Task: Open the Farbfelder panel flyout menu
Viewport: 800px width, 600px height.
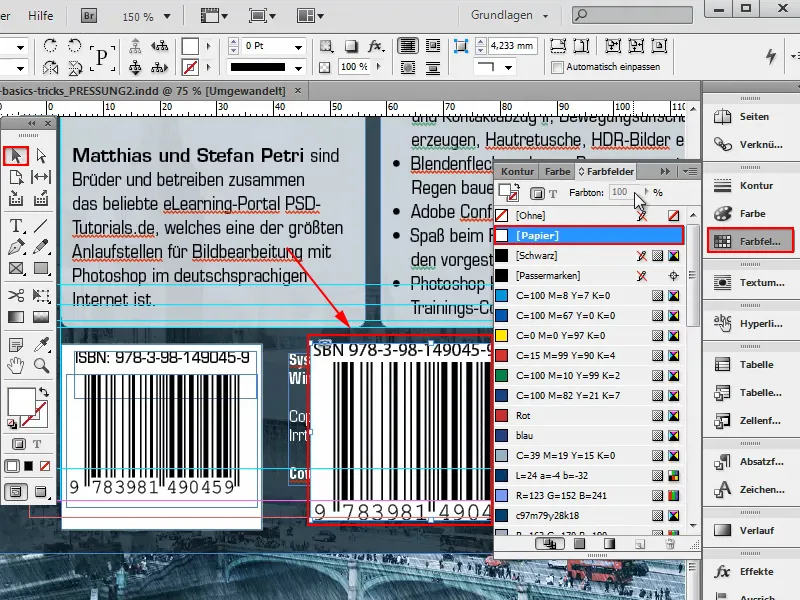Action: pos(690,171)
